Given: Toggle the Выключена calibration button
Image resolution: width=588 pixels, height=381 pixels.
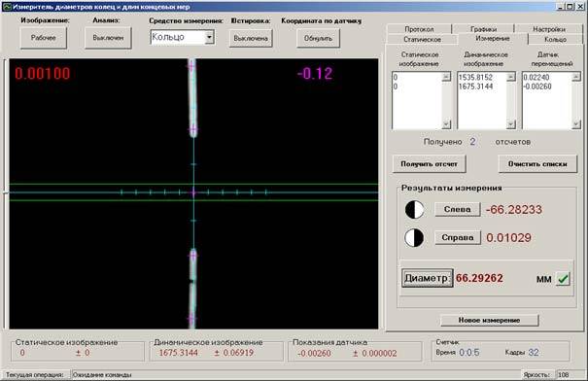Looking at the screenshot, I should pos(251,38).
